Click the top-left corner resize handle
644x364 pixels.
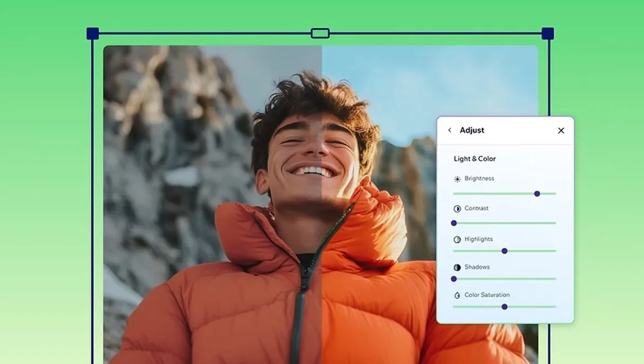point(92,33)
